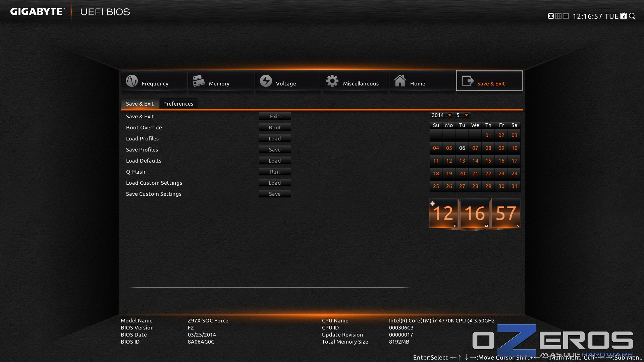Click the GIGABYTE logo
The width and height of the screenshot is (644, 362).
coord(37,12)
